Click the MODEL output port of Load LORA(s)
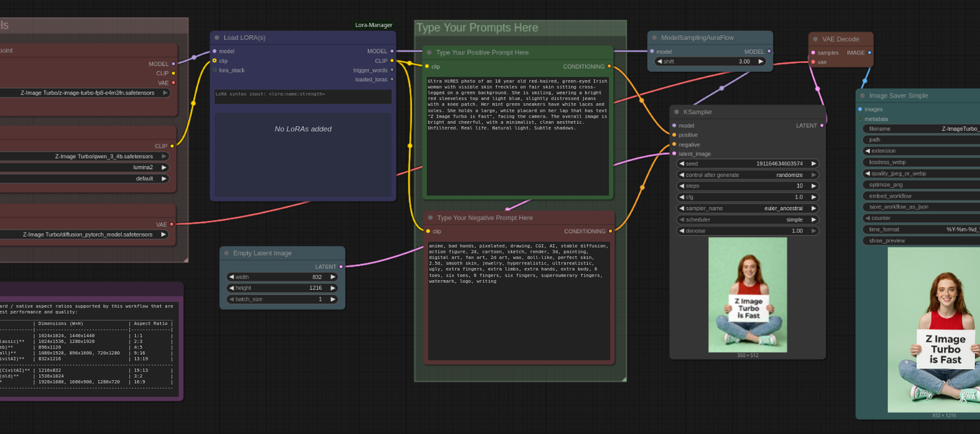This screenshot has height=434, width=980. (x=392, y=51)
